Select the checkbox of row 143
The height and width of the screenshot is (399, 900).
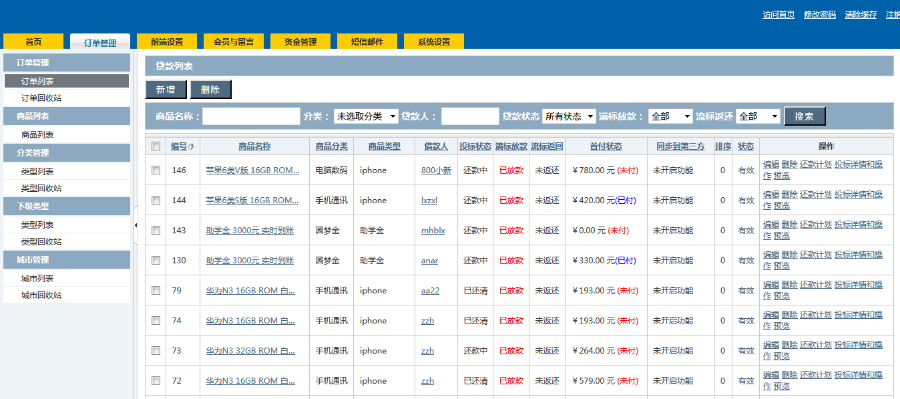(x=156, y=230)
